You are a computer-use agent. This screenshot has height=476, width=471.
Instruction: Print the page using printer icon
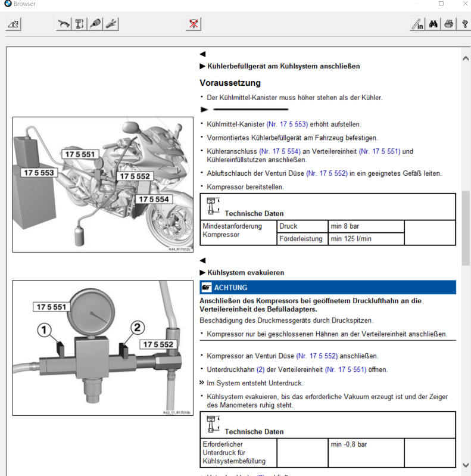[448, 24]
